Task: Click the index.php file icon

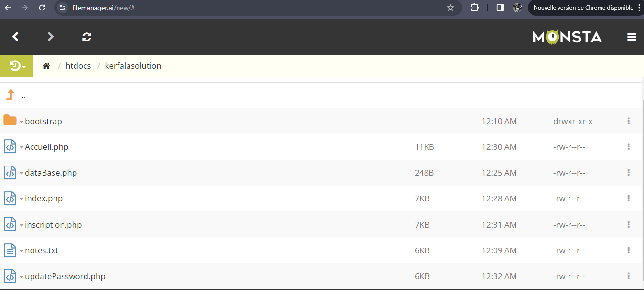Action: click(10, 198)
